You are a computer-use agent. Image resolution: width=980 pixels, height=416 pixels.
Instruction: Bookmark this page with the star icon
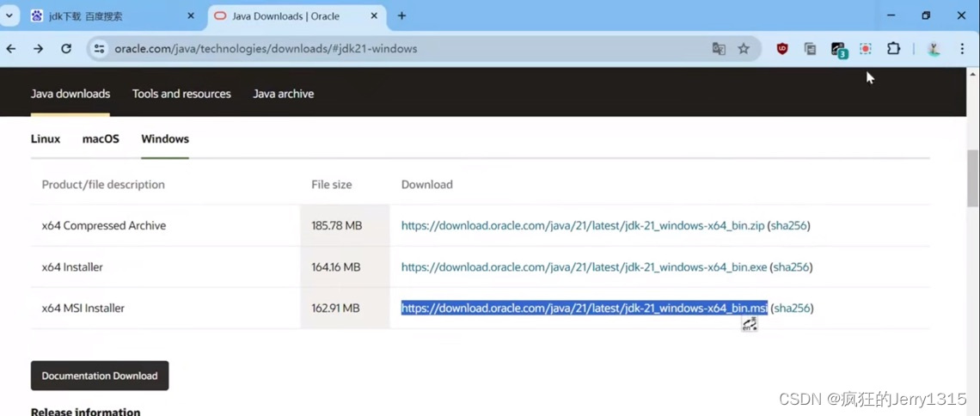click(744, 49)
